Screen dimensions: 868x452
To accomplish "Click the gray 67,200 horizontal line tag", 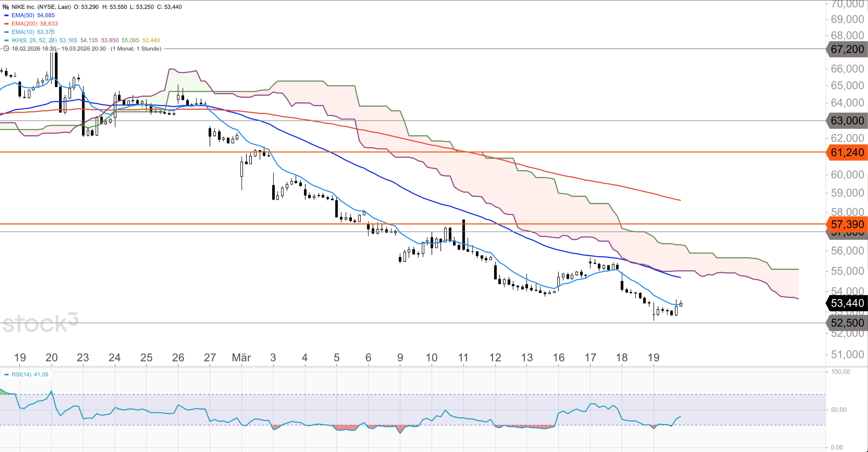I will click(847, 49).
